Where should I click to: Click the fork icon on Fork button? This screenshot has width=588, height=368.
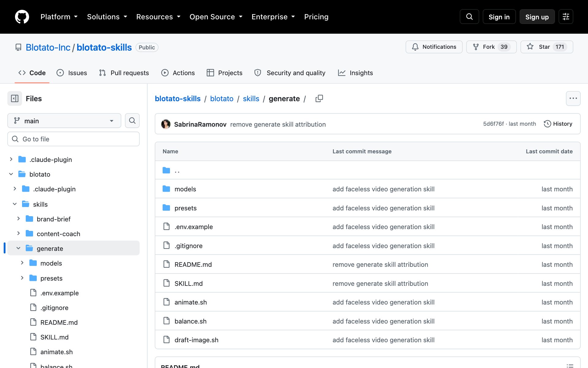pos(476,47)
